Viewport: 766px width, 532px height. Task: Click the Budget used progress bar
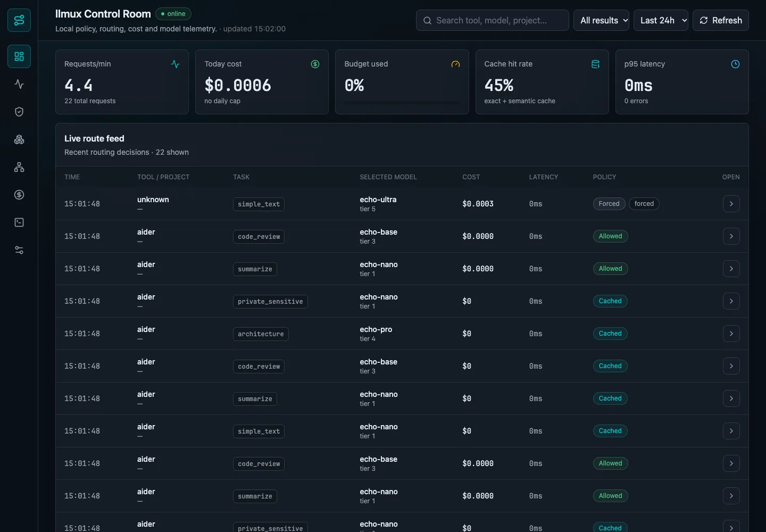[402, 102]
